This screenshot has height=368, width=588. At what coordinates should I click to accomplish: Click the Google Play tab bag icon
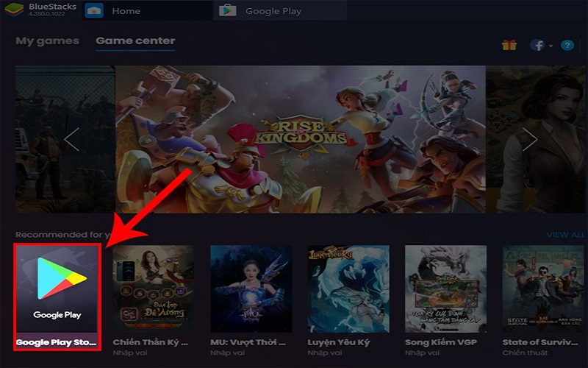click(228, 10)
